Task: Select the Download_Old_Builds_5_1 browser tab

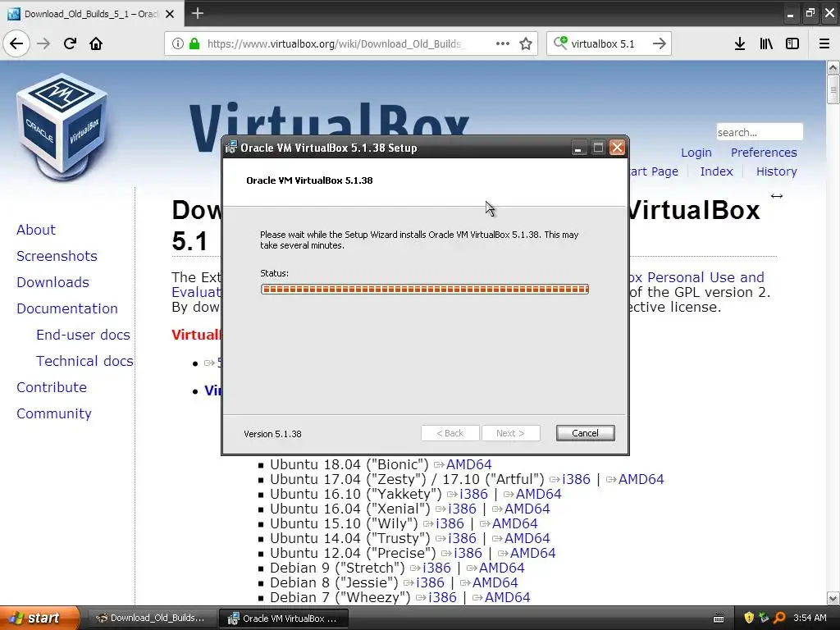Action: (93, 14)
